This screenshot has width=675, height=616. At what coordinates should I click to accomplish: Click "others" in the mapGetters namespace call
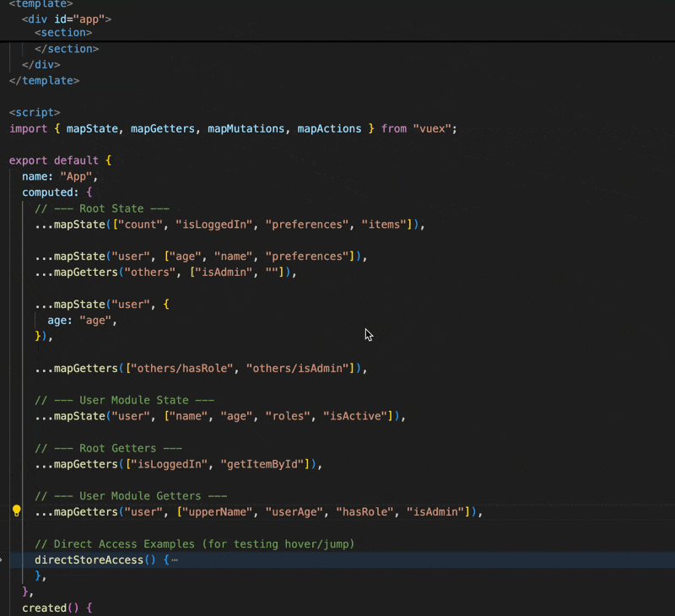pos(150,272)
